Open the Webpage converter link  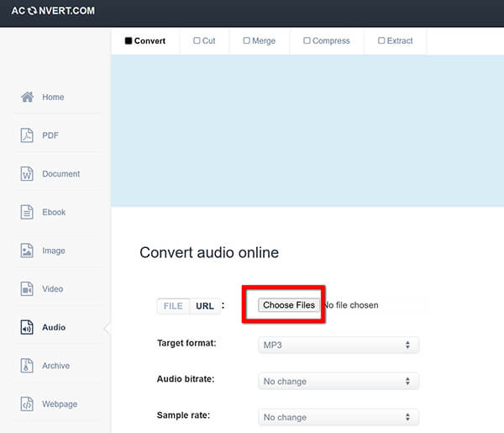pos(60,404)
